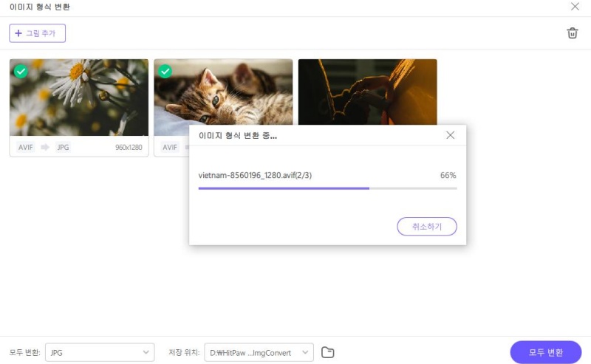Click the 모두 변환: label text
This screenshot has width=591, height=364.
(x=24, y=352)
